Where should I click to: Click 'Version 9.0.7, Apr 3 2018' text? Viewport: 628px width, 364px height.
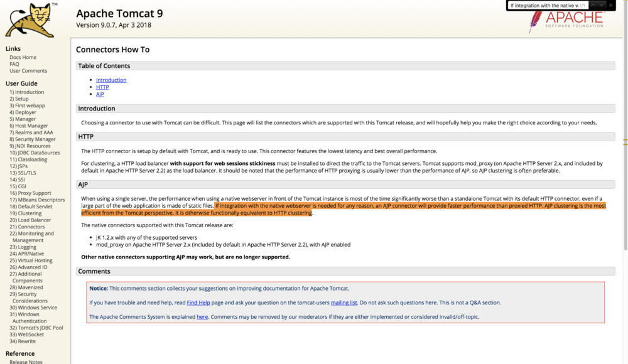[114, 25]
